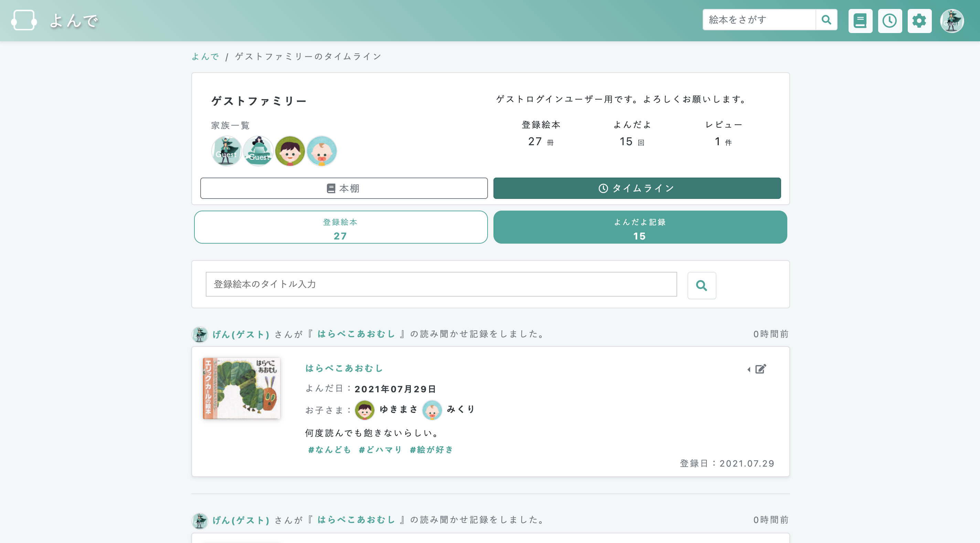Open the history clock icon in the header
Viewport: 980px width, 543px height.
890,21
